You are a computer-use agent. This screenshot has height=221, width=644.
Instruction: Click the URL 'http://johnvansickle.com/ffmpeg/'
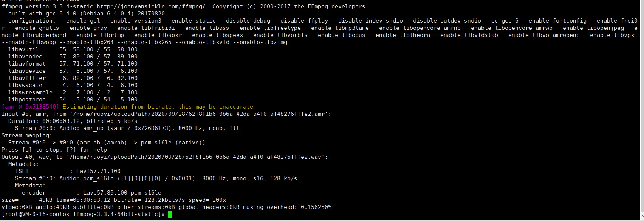coord(151,6)
